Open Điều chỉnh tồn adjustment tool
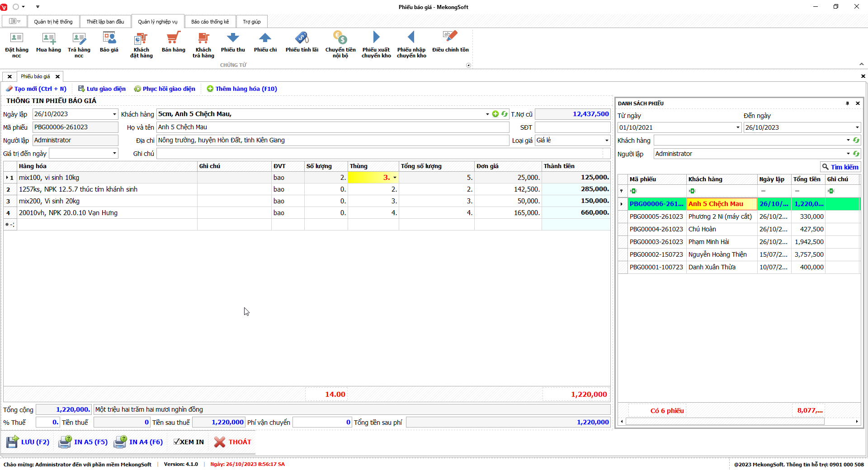The width and height of the screenshot is (868, 470). coord(450,42)
